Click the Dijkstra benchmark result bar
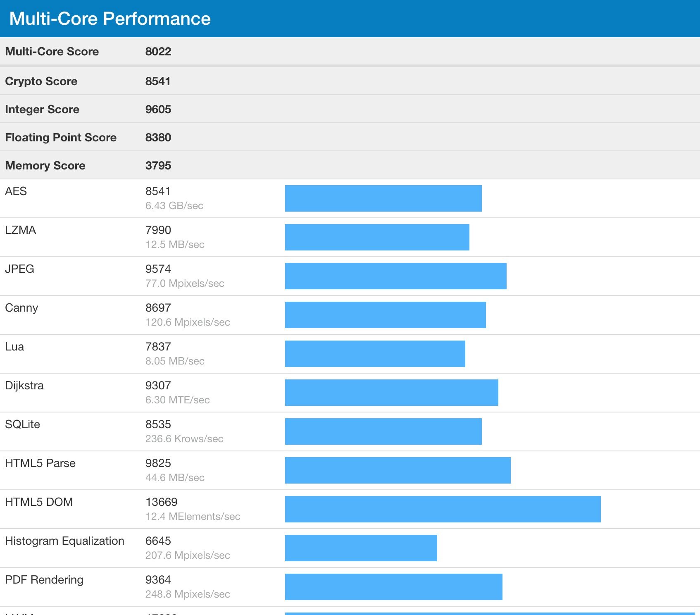Screen dimensions: 700x615 click(x=391, y=393)
